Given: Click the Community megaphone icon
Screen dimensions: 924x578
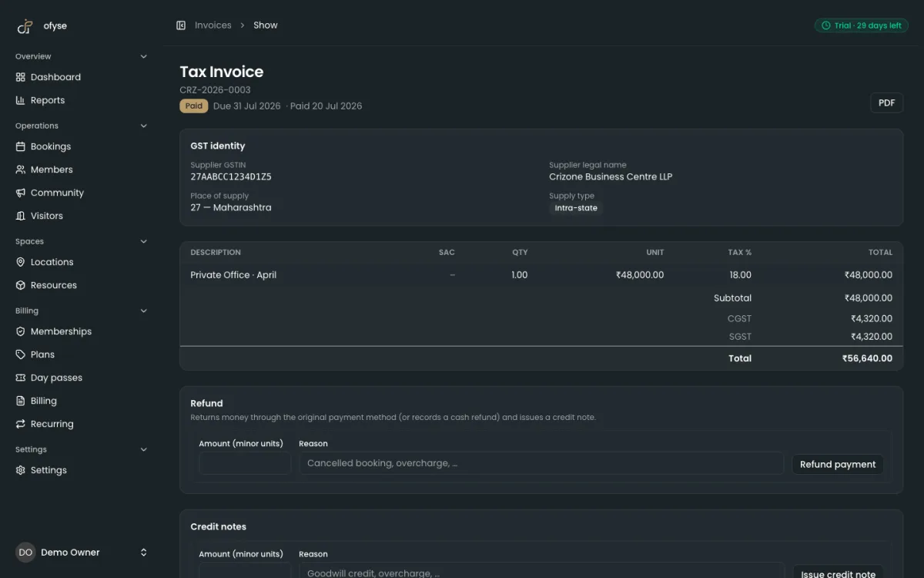Looking at the screenshot, I should tap(21, 193).
